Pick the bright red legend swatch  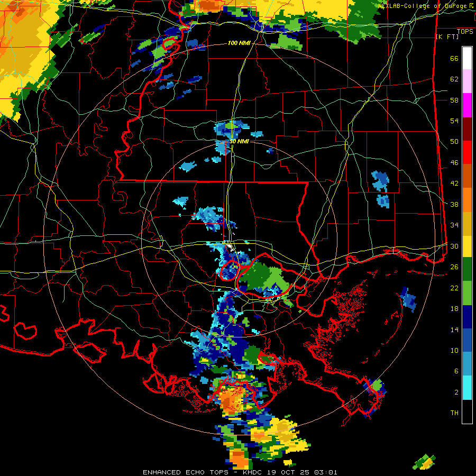pos(467,152)
